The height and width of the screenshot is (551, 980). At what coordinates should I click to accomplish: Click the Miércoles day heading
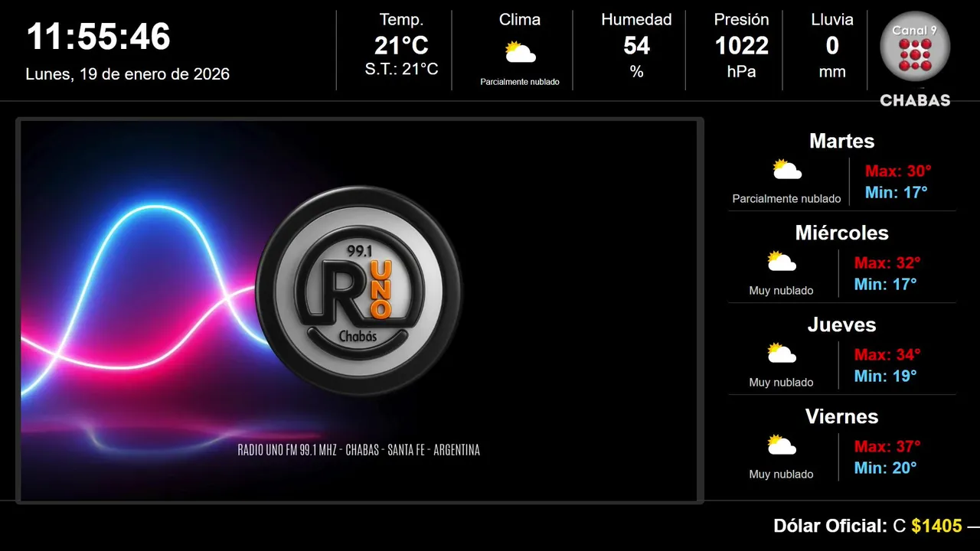[x=841, y=233]
